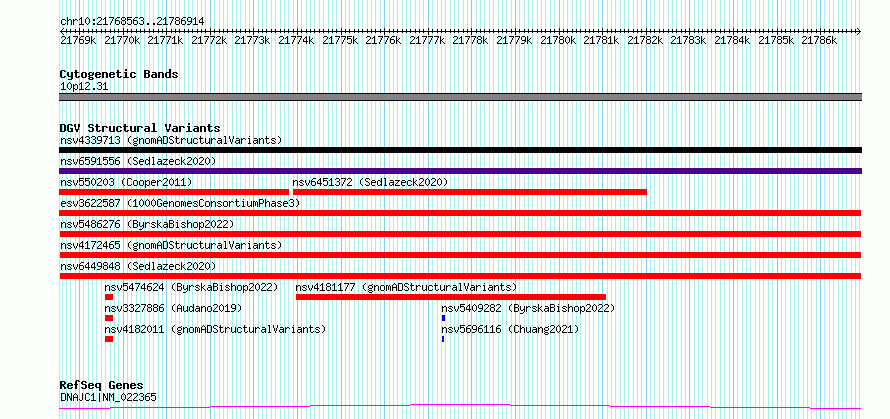
Task: Click the blue nsv5409282 variant marker
Action: click(443, 318)
